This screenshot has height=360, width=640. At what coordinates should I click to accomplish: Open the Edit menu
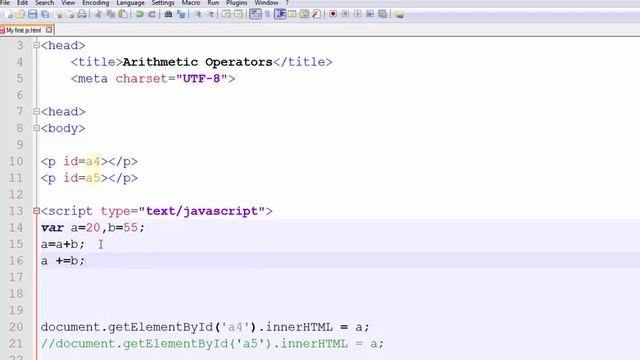click(x=22, y=3)
